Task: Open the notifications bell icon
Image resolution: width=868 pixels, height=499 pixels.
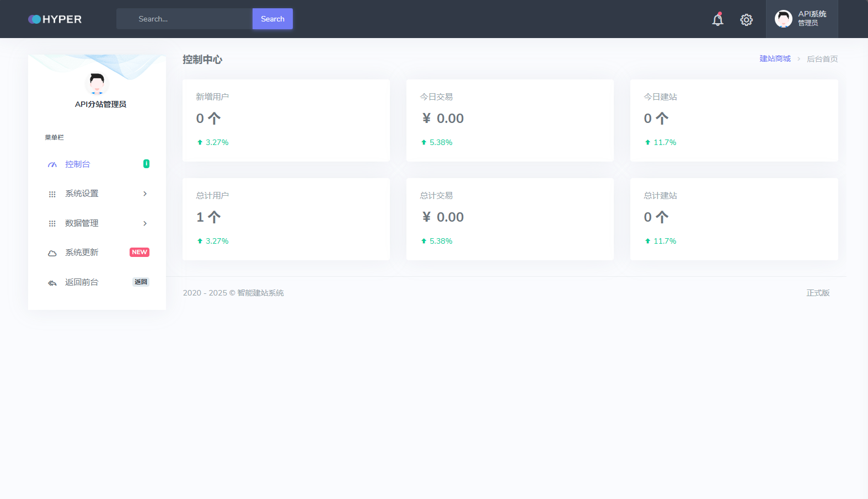Action: pos(717,20)
